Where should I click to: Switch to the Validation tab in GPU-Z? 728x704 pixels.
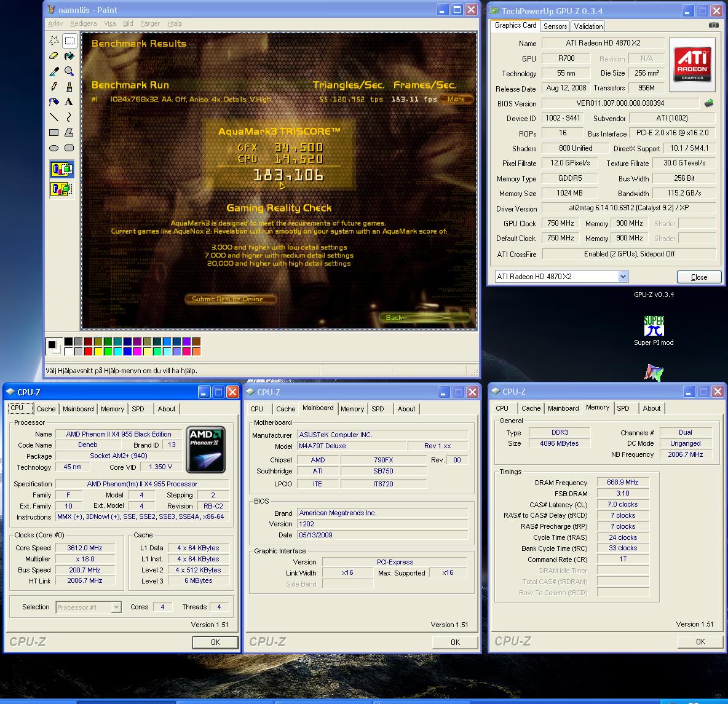click(x=588, y=26)
